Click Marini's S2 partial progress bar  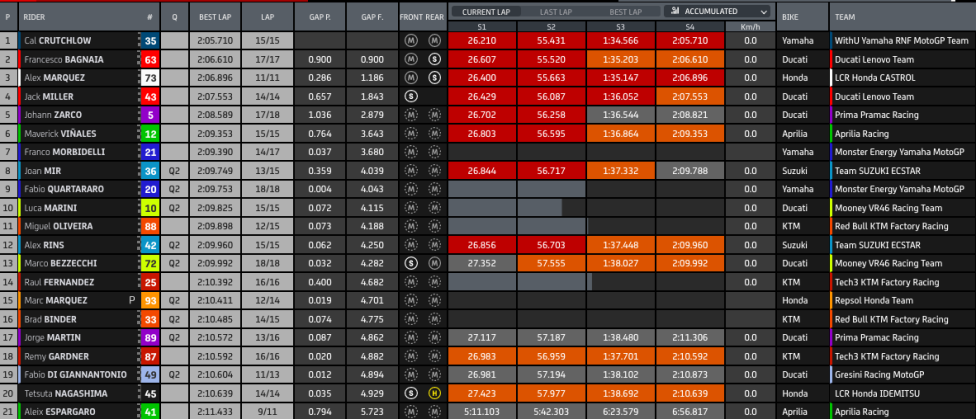pos(540,207)
